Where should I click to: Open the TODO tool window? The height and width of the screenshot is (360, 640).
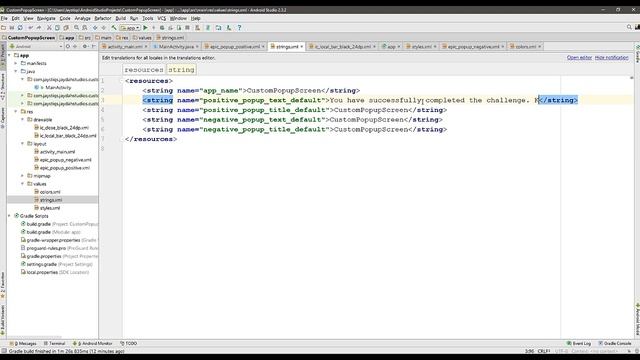(129, 344)
